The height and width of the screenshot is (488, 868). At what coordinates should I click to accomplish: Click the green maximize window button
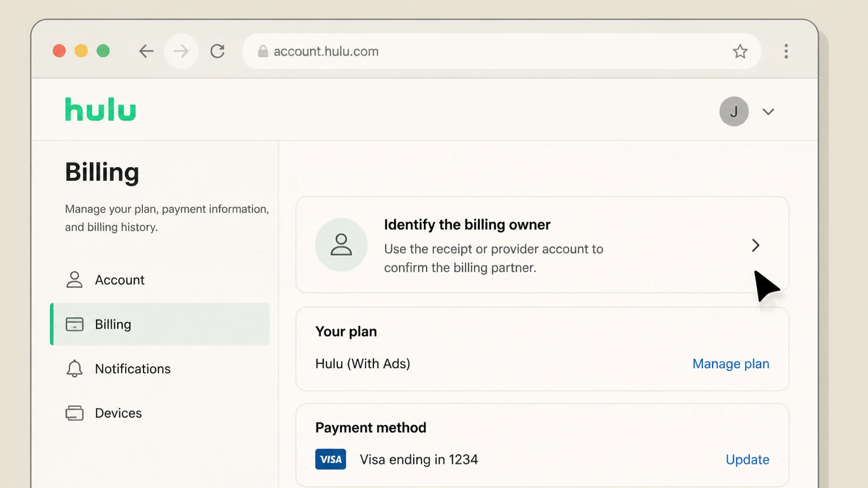click(x=103, y=51)
